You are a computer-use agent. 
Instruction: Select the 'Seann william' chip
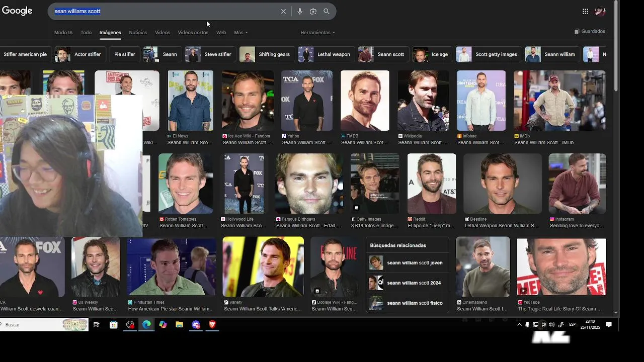tap(552, 54)
